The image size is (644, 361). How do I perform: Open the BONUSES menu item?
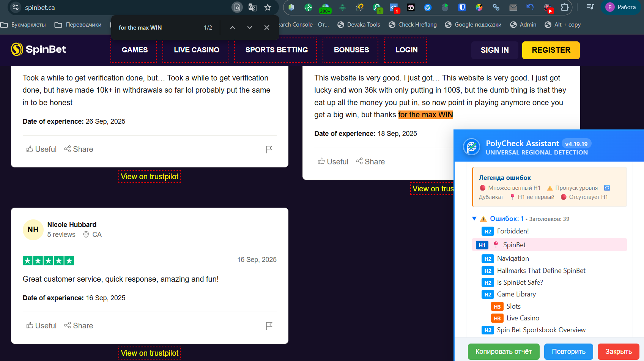pyautogui.click(x=351, y=50)
